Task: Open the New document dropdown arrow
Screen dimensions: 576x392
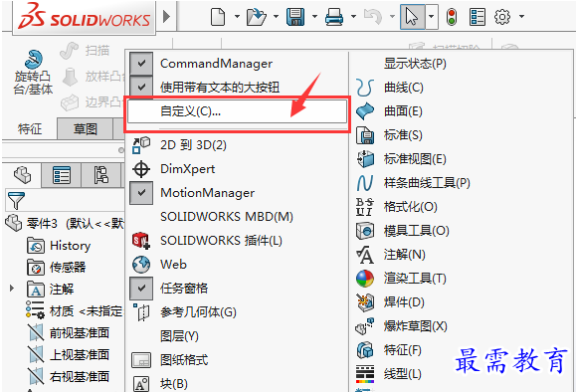Action: [237, 17]
